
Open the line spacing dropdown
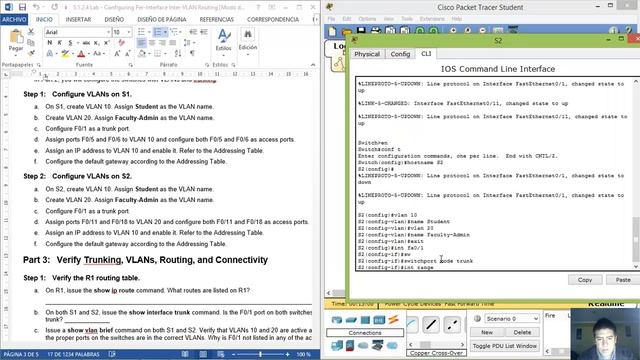coord(189,43)
